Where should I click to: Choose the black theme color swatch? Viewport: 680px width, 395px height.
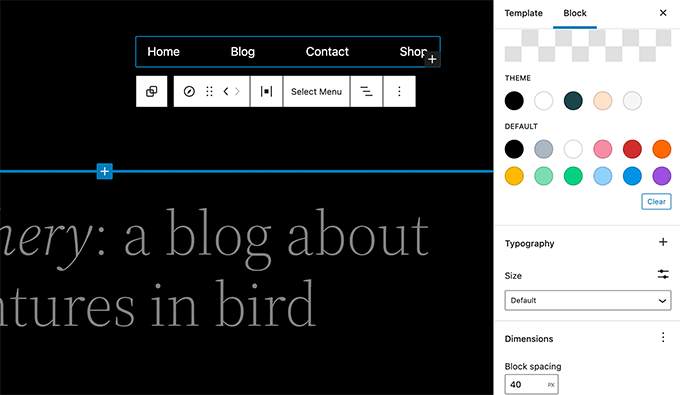pos(514,101)
